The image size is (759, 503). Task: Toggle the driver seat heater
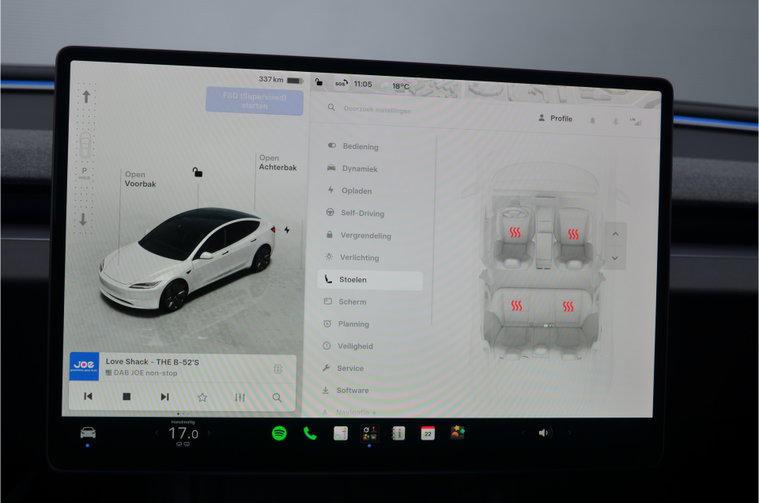[x=515, y=233]
